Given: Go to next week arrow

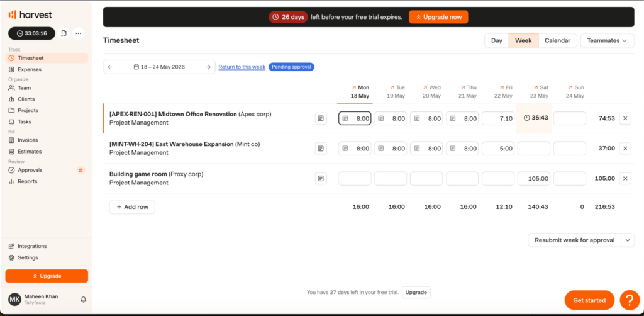Looking at the screenshot, I should (208, 67).
